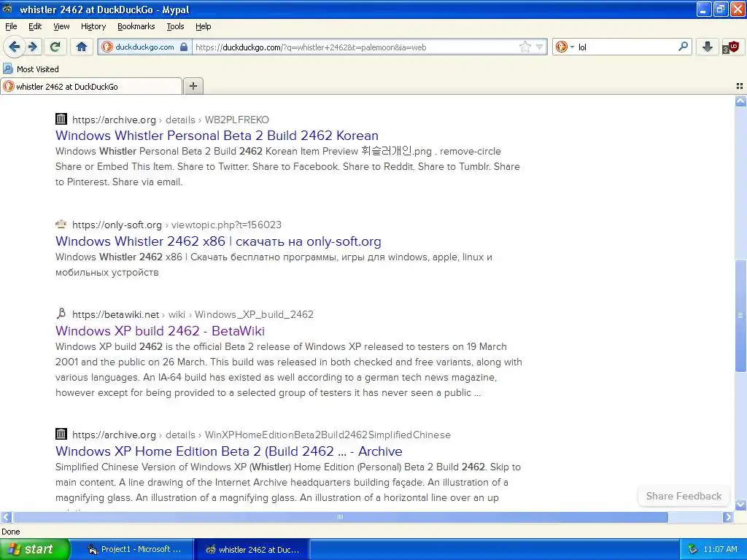
Task: Click the archive.org SimplifiedChinese URL line
Action: 262,435
